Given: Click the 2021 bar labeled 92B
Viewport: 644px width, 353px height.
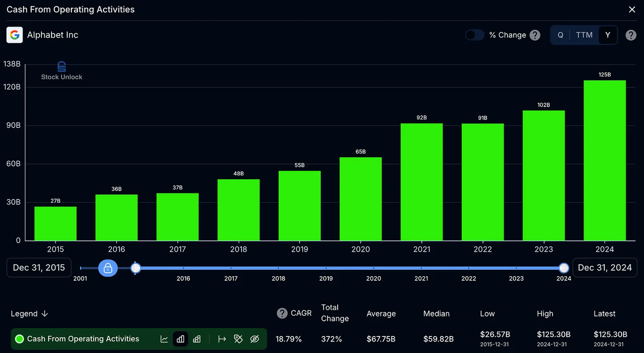Looking at the screenshot, I should (422, 182).
